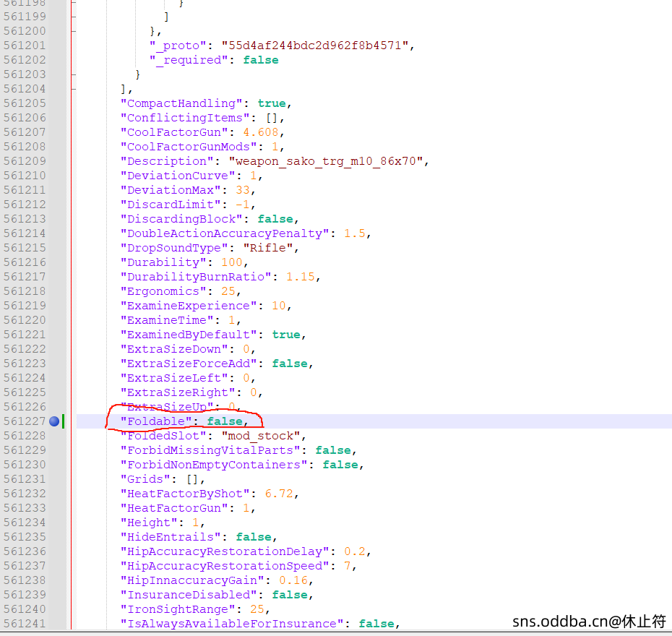Click the true value of CompactHandling

272,103
